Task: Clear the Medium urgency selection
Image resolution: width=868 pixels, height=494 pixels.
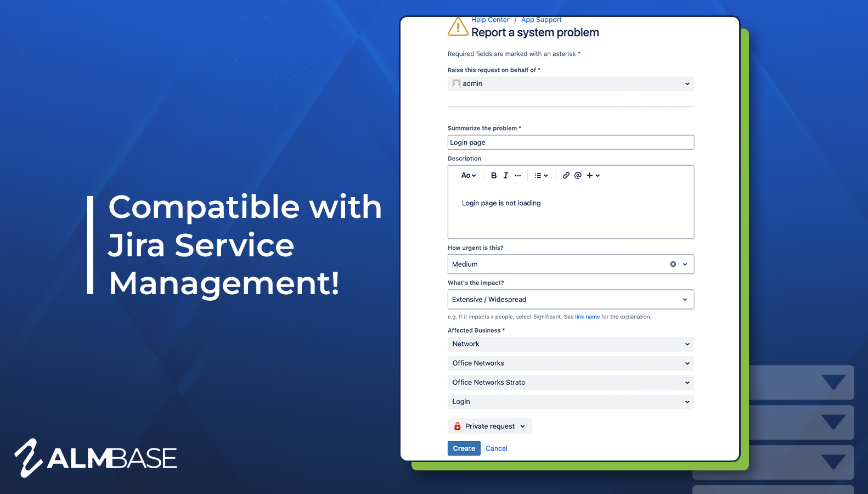Action: [x=673, y=265]
